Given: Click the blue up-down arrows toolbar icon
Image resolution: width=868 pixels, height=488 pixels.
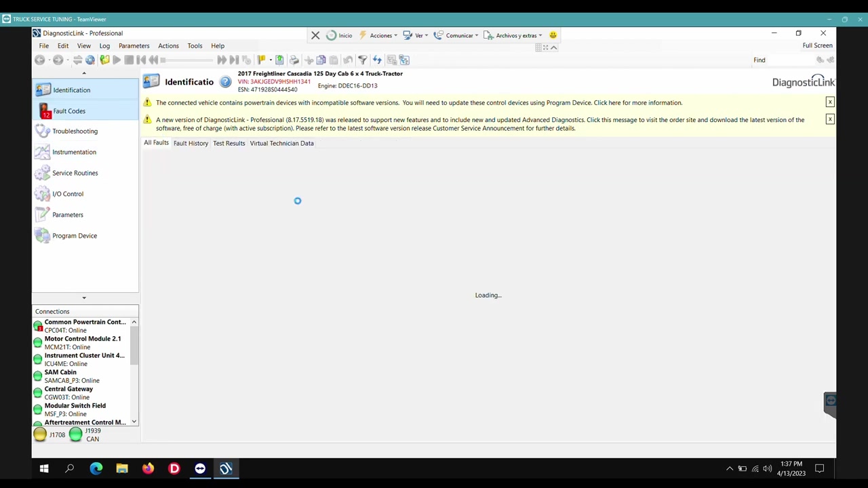Looking at the screenshot, I should [x=377, y=60].
